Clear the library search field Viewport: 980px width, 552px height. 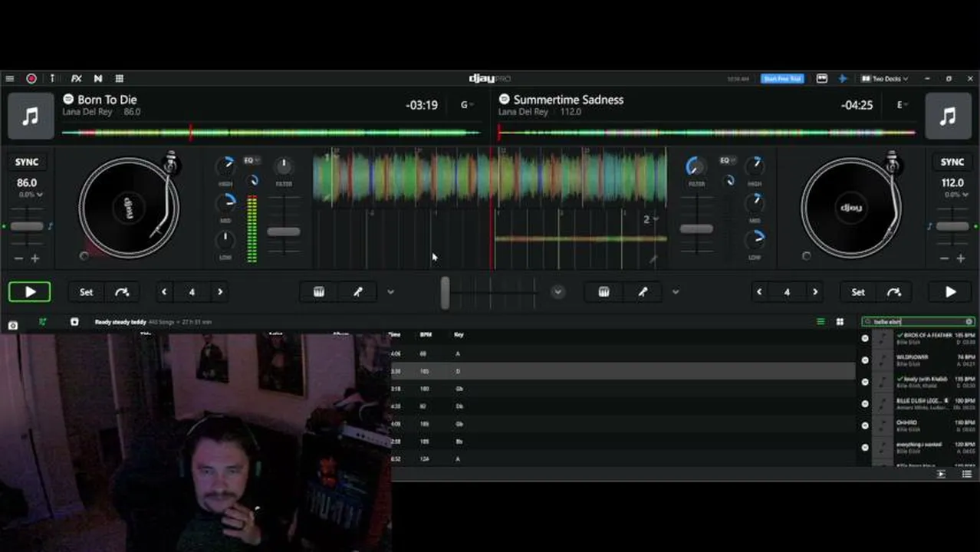pos(968,322)
